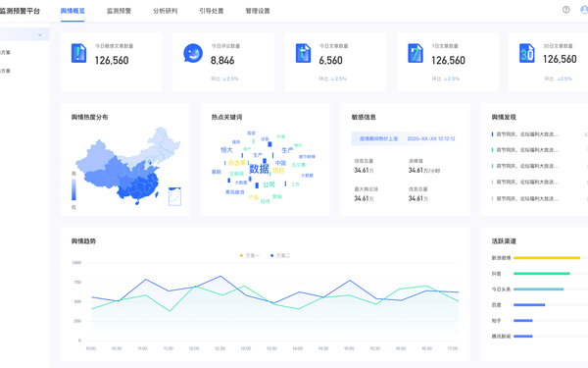
Task: Select the 30-day articles document icon
Action: coord(526,53)
